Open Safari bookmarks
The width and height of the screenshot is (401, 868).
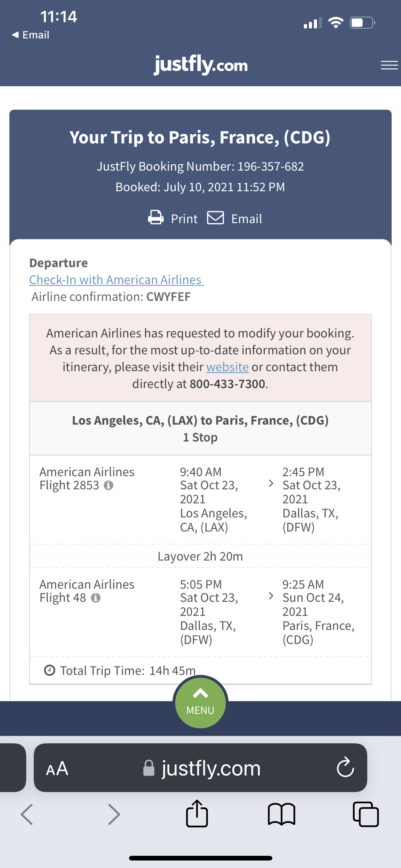coord(281,814)
